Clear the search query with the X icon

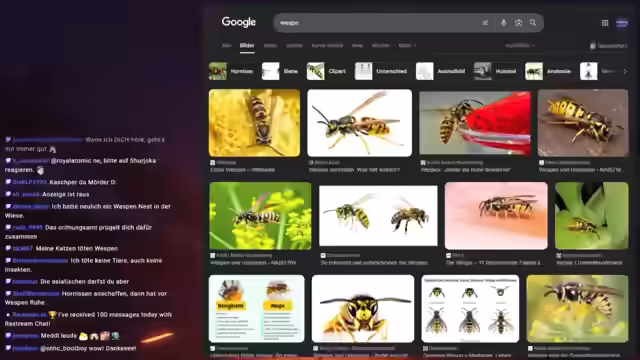485,23
